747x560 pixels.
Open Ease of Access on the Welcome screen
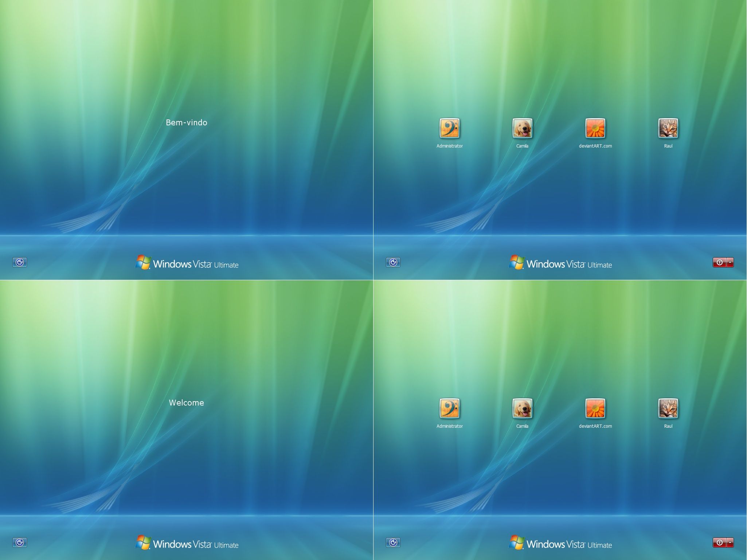point(20,543)
